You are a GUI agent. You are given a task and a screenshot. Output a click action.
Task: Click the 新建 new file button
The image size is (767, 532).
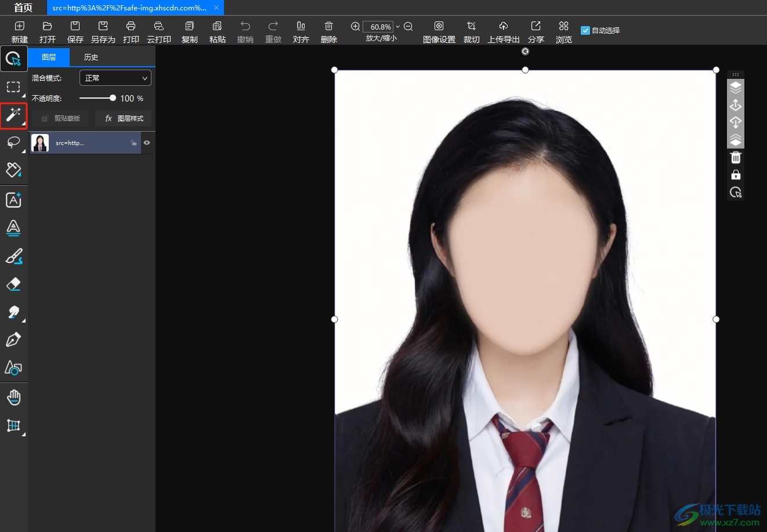(x=20, y=32)
